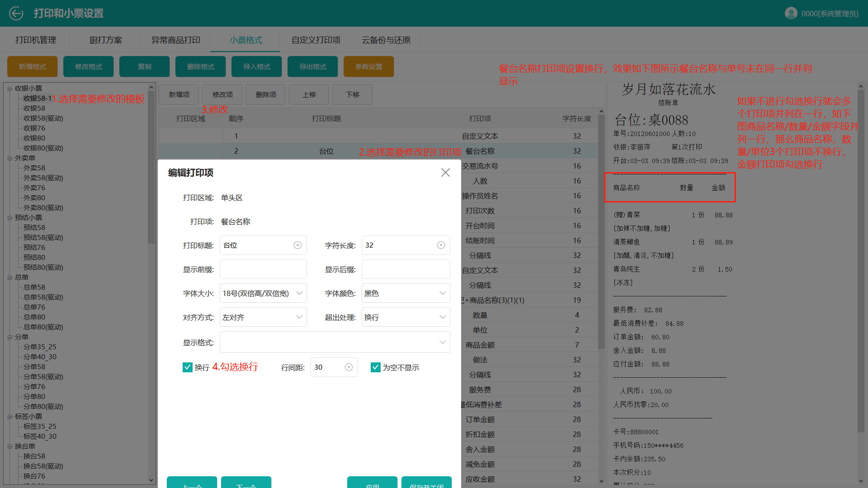The image size is (868, 488).
Task: Open the 显示格式 dropdown
Action: coord(335,342)
